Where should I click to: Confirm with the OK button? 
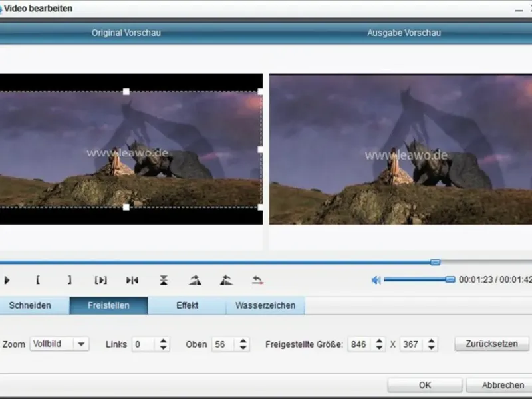click(x=425, y=385)
